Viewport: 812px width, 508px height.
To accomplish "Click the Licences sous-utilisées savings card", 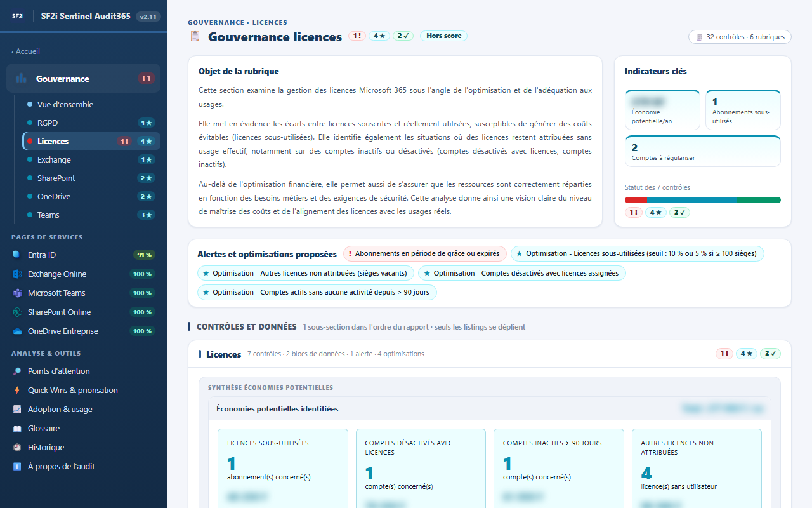I will coord(283,469).
